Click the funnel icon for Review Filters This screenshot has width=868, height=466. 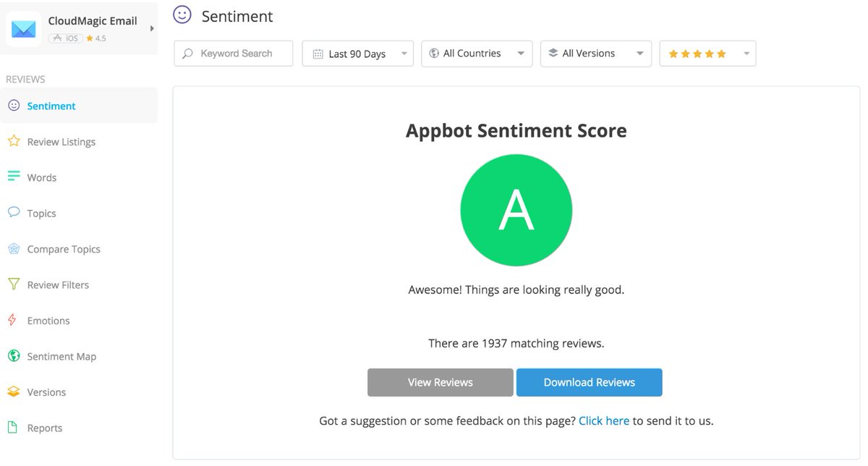[13, 284]
